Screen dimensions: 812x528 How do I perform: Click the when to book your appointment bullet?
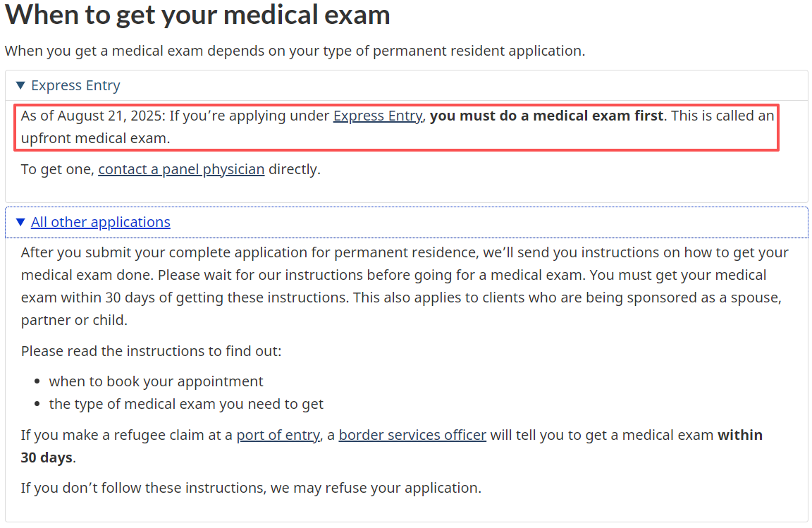click(x=156, y=382)
